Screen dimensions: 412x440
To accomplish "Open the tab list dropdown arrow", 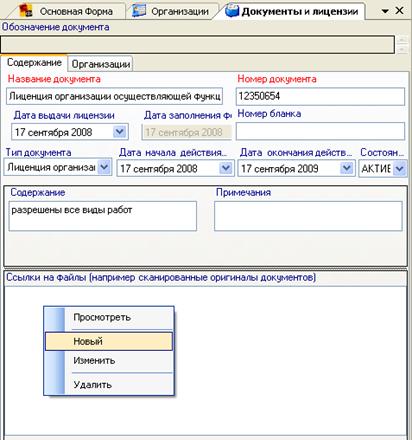I will click(385, 11).
